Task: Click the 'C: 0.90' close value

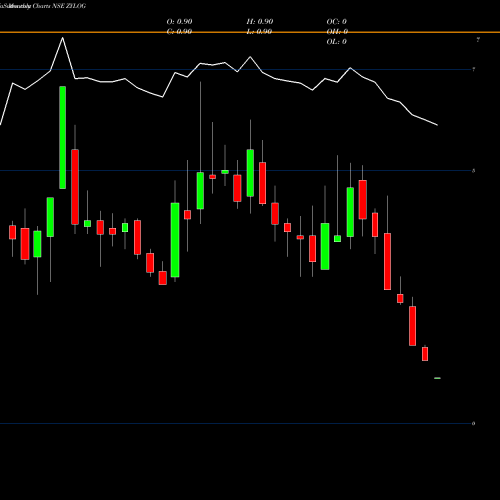Action: click(x=179, y=32)
